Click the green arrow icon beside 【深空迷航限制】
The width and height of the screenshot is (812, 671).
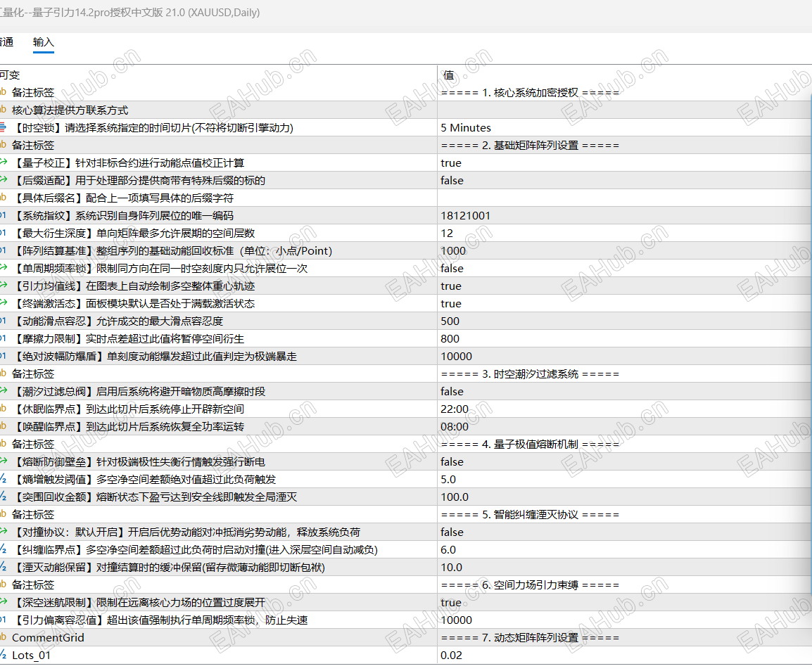click(3, 602)
